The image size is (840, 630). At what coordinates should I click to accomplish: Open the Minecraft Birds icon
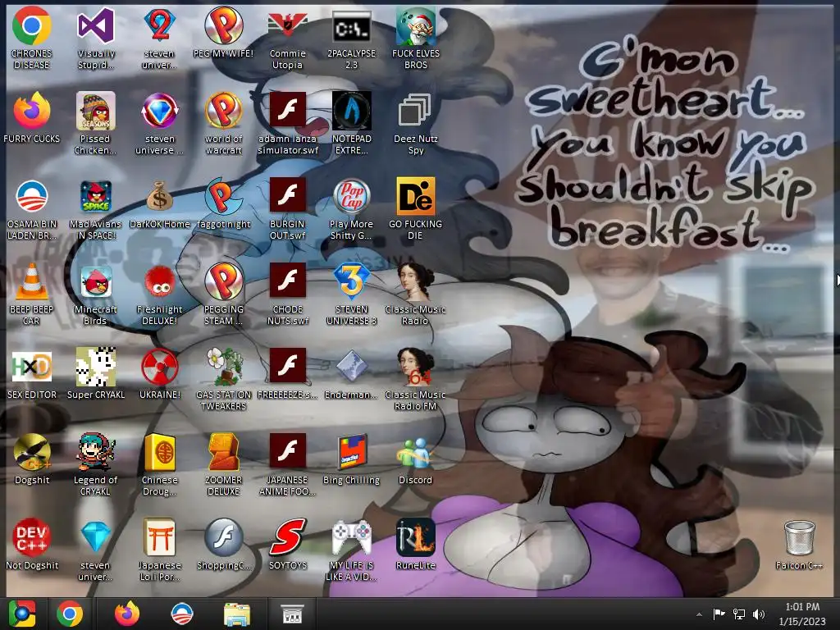95,281
